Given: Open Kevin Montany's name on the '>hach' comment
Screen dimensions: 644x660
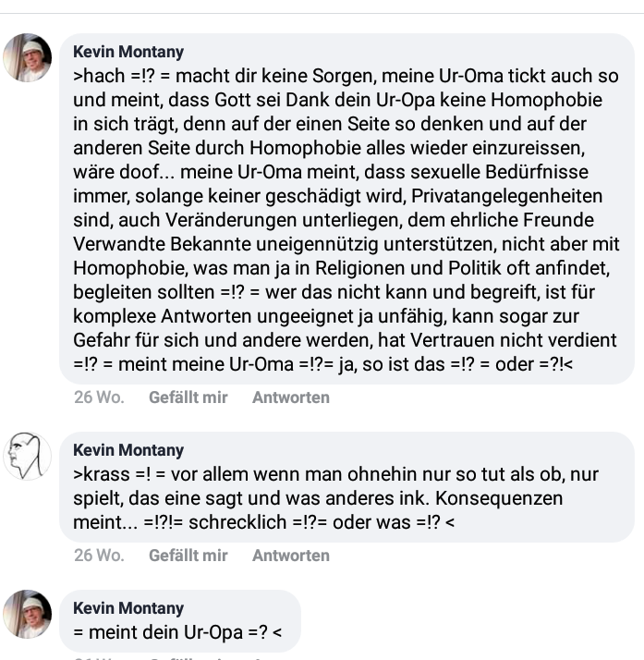Looking at the screenshot, I should pos(128,53).
